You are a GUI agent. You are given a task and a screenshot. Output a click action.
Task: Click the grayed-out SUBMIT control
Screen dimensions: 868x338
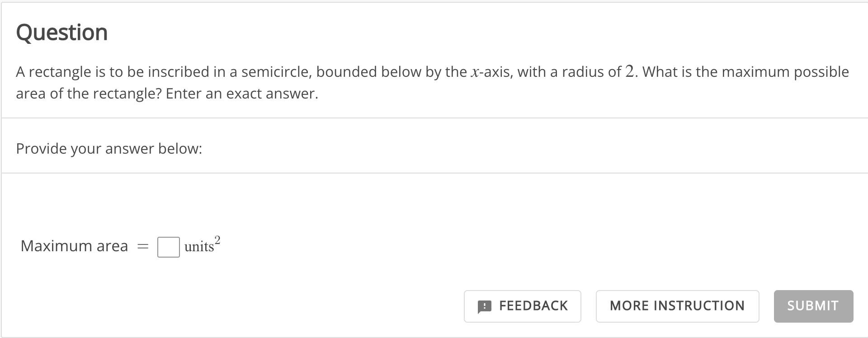[812, 306]
